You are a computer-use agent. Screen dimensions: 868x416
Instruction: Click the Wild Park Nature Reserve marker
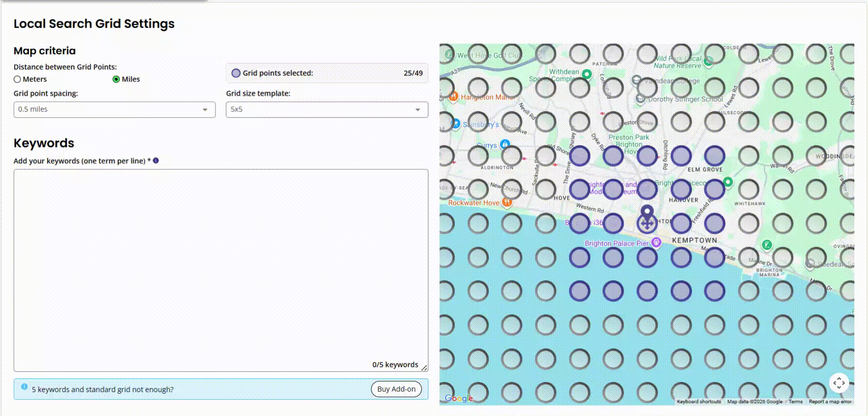pos(708,62)
